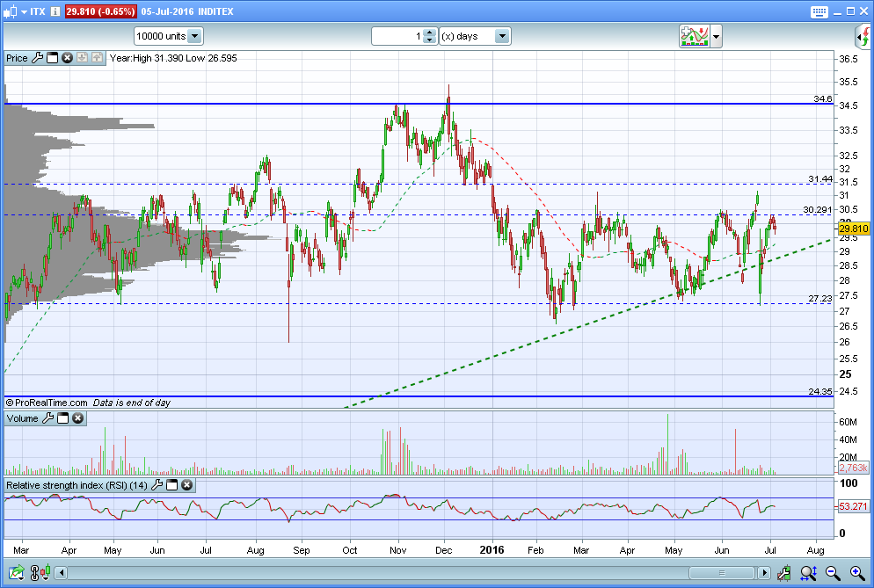This screenshot has width=874, height=588.
Task: Click the timeframe number input field
Action: click(397, 36)
